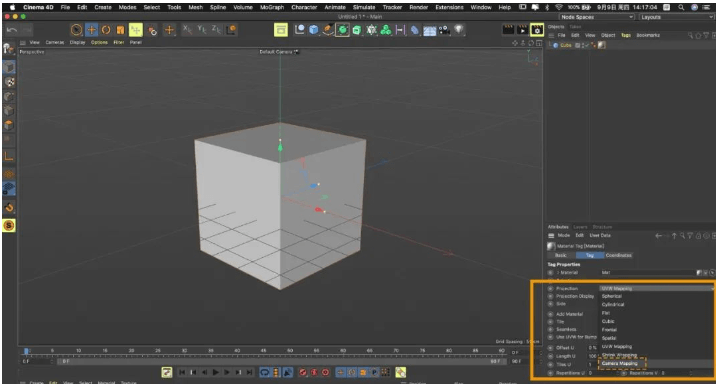Screen dimensions: 716x384
Task: Click the Record Active Objects button
Action: [302, 373]
